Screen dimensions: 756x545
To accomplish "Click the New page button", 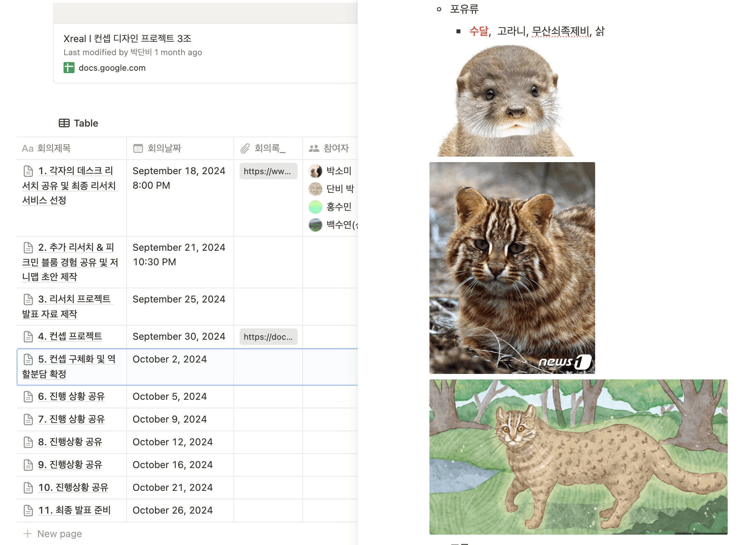I will pos(59,534).
